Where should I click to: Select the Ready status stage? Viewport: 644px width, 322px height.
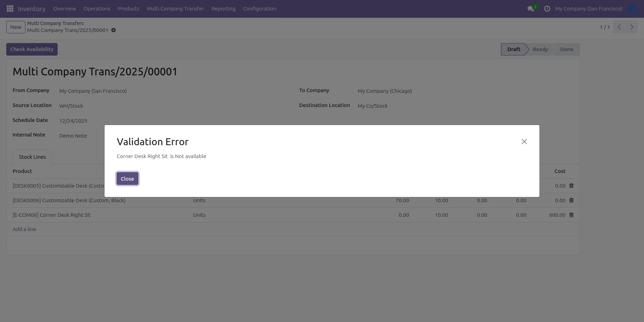540,49
